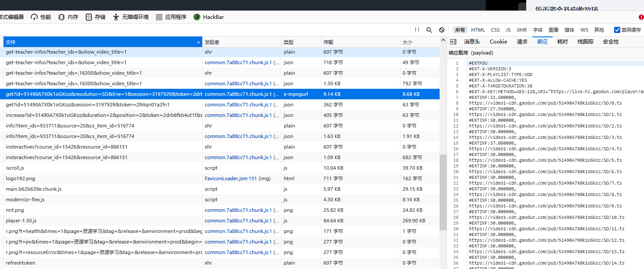Switch to the 请求 request tab
This screenshot has width=644, height=269.
coord(522,42)
